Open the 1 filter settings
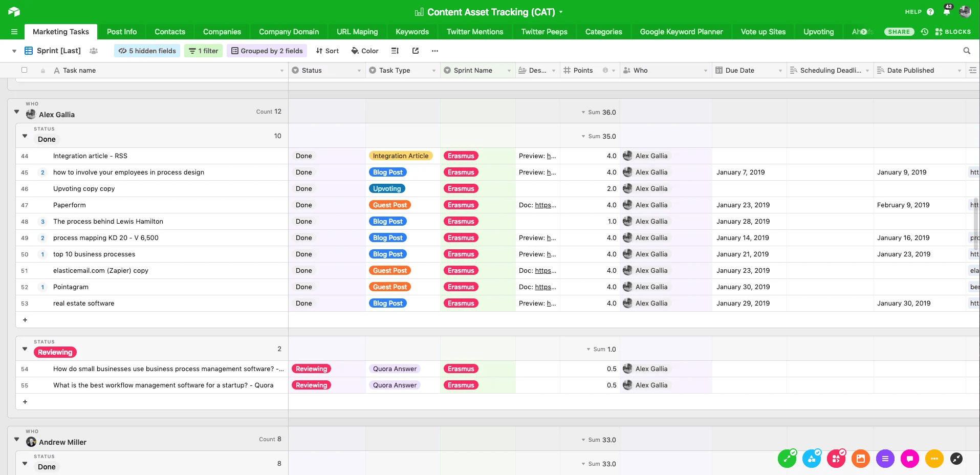980x475 pixels. click(x=203, y=51)
